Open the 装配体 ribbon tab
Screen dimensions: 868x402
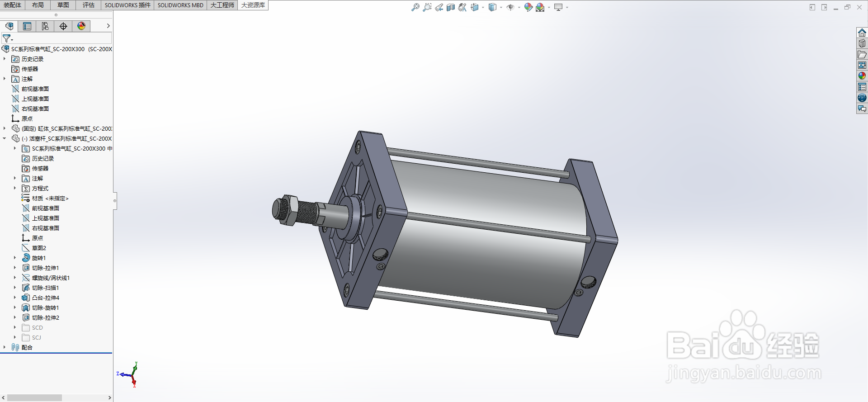(x=12, y=5)
